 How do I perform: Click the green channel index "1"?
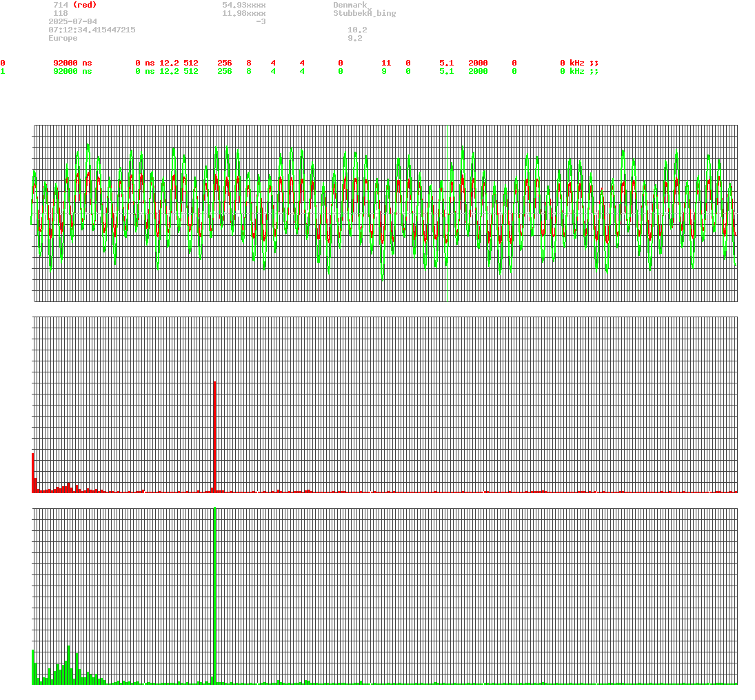[3, 71]
